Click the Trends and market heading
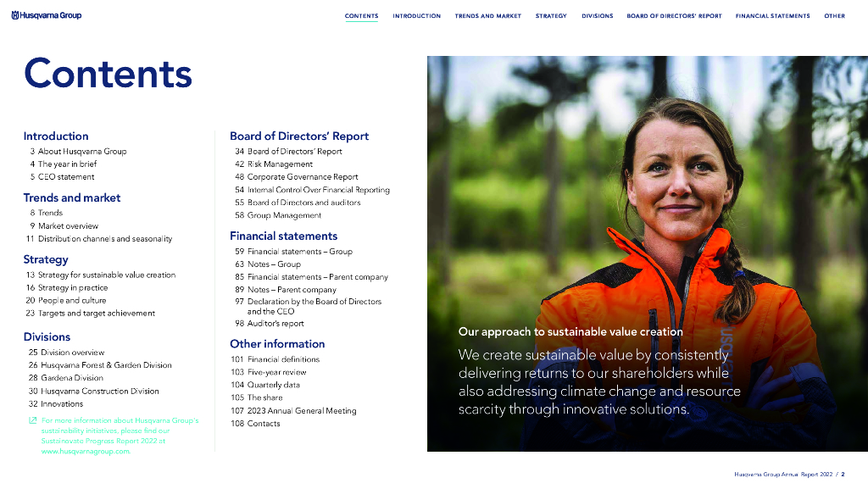Image resolution: width=868 pixels, height=489 pixels. point(72,197)
